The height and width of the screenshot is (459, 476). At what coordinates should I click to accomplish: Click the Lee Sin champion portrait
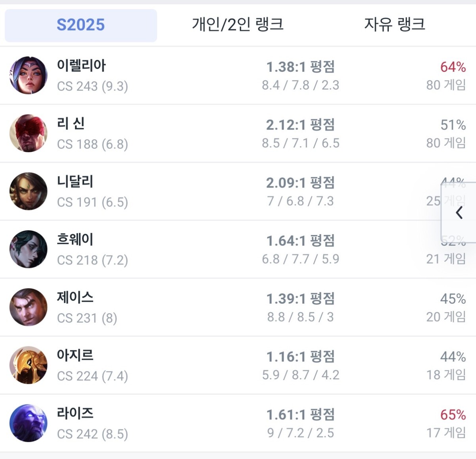(x=28, y=133)
